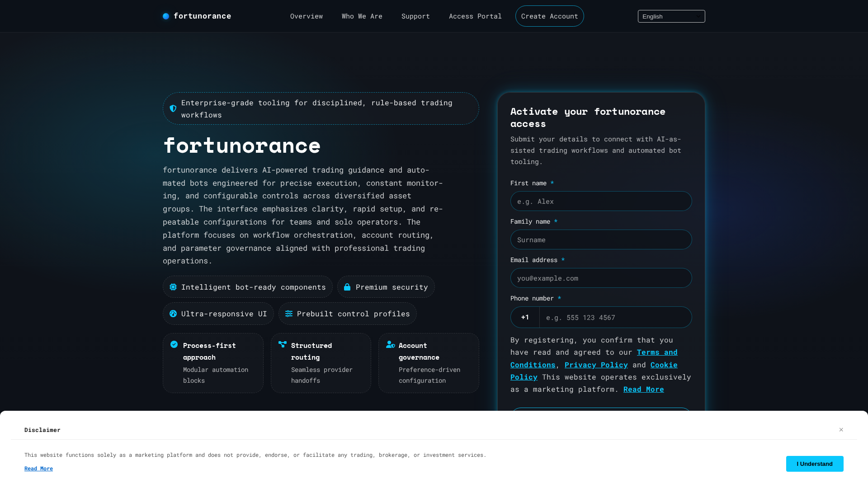Click the Preference-driven configuration text
This screenshot has height=488, width=868.
coord(429,375)
